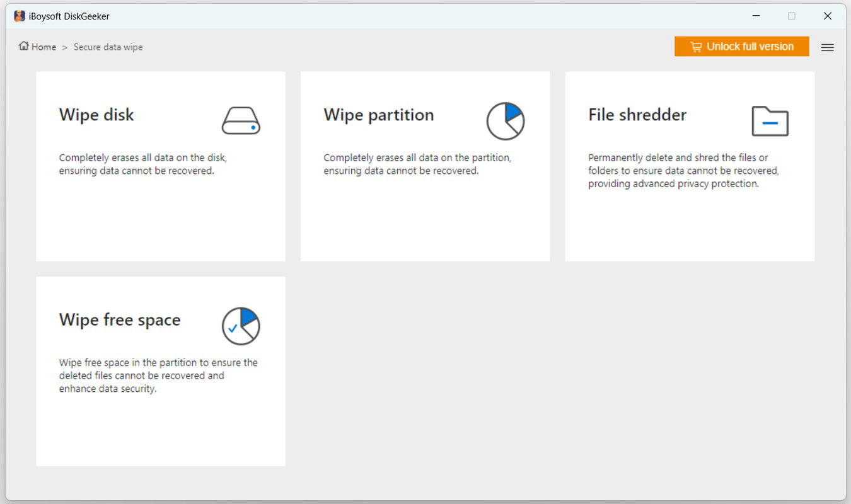Click the home icon in breadcrumb
The height and width of the screenshot is (504, 851).
(x=24, y=46)
